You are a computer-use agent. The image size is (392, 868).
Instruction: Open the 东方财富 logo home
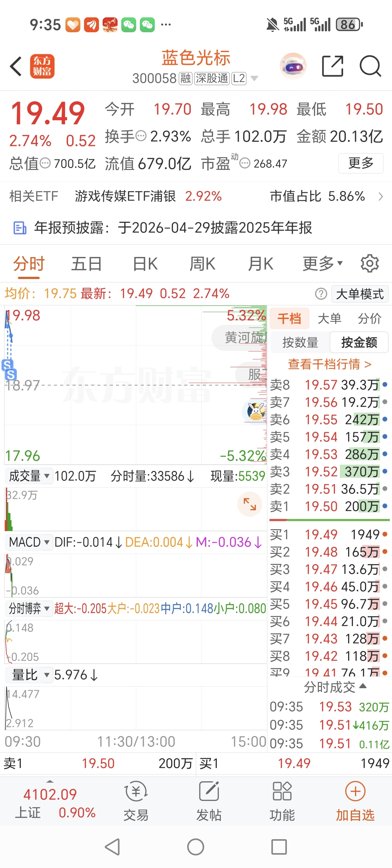click(x=42, y=66)
